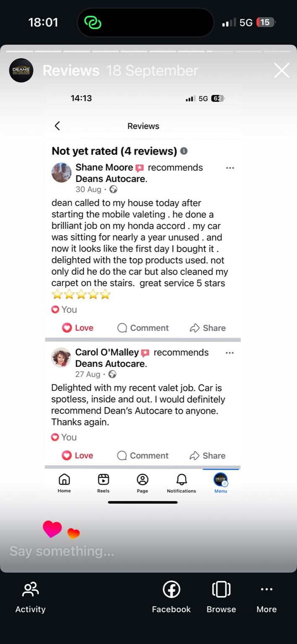Viewport: 297px width, 644px height.
Task: Open the Deans Autocare story profile picture
Action: tap(21, 70)
